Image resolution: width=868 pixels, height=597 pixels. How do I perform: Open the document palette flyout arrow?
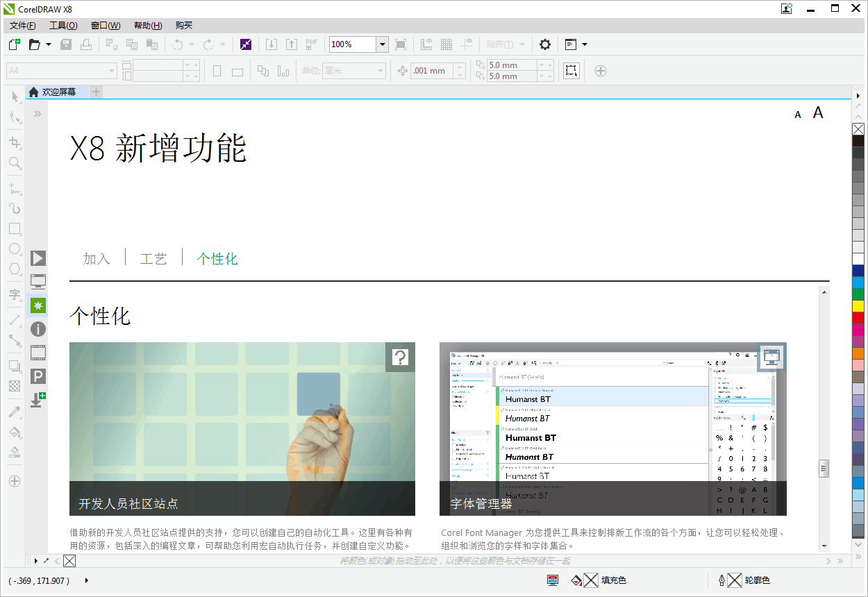click(x=36, y=560)
